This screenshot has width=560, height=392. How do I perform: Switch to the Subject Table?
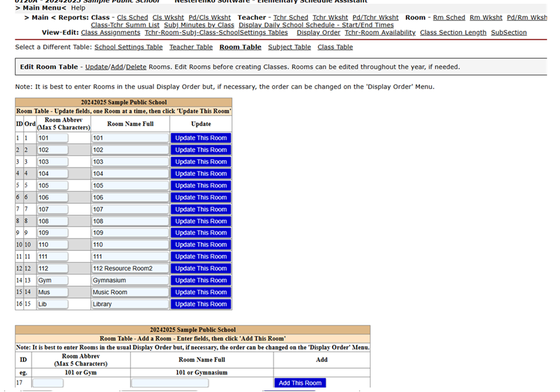click(289, 47)
